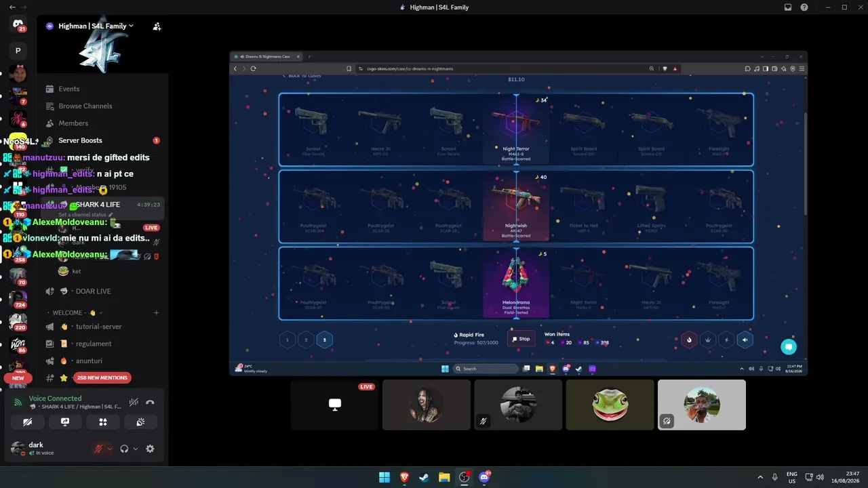This screenshot has width=868, height=488.
Task: Open the DOAR LIVE voice channel
Action: [x=93, y=291]
